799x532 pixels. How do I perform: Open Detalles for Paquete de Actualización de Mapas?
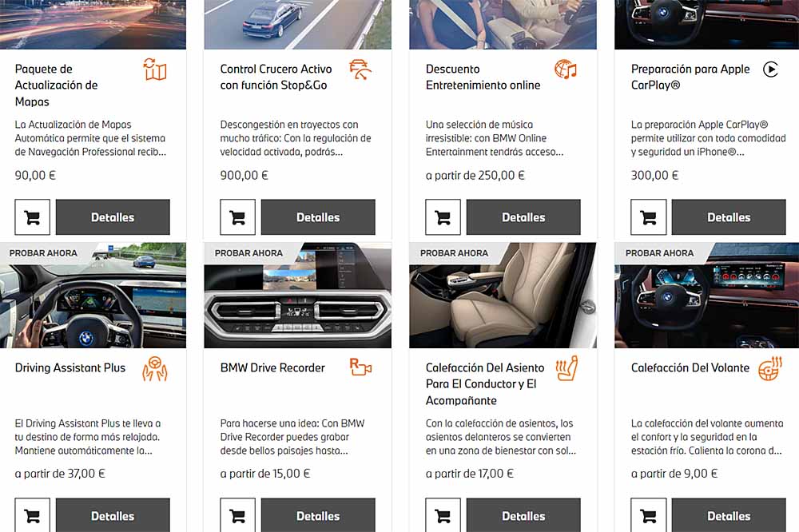pyautogui.click(x=113, y=217)
